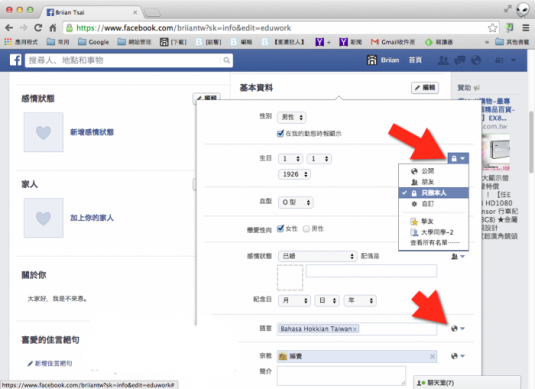
Task: Open birthday day dropdown
Action: tap(319, 159)
